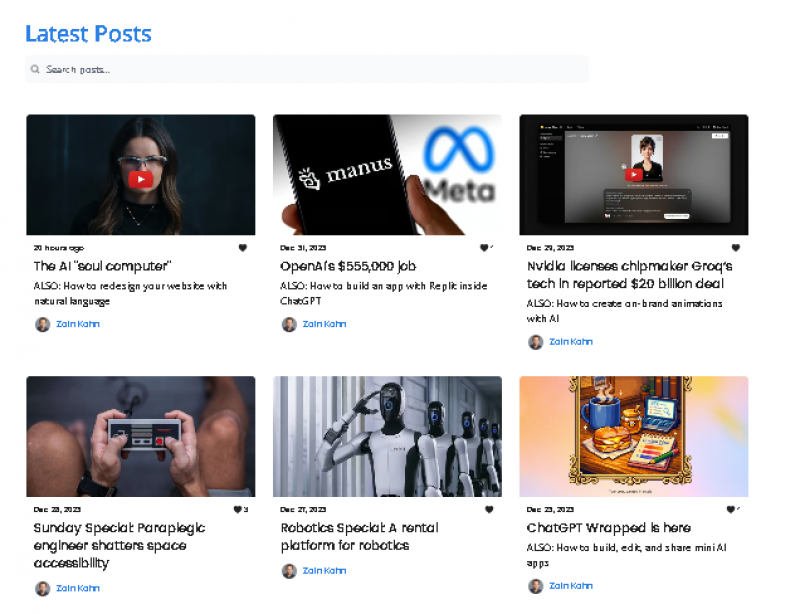Click heart icon on ChatGPT Wrapped post
800x614 pixels.
coord(731,510)
